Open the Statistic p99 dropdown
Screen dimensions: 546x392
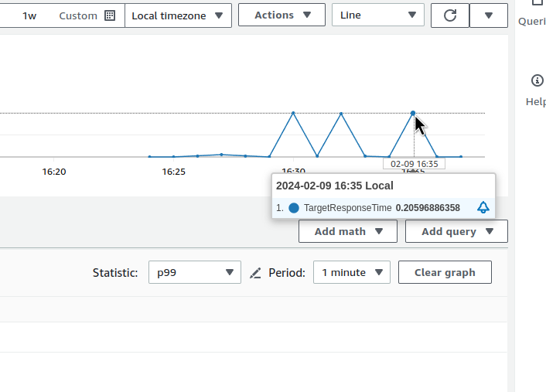195,272
